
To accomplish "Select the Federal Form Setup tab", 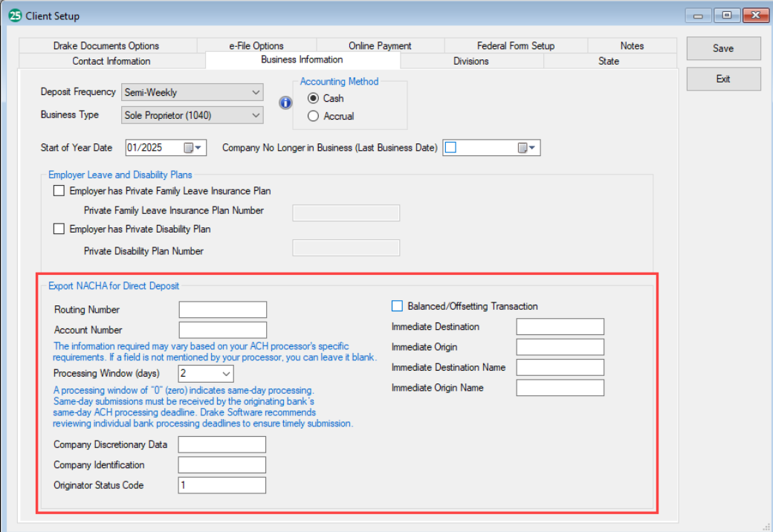I will tap(515, 45).
